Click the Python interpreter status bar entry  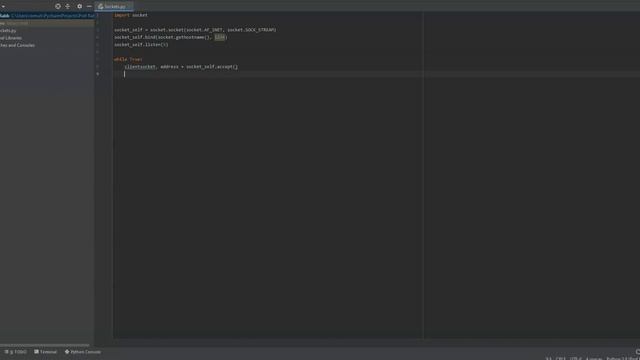point(623,358)
